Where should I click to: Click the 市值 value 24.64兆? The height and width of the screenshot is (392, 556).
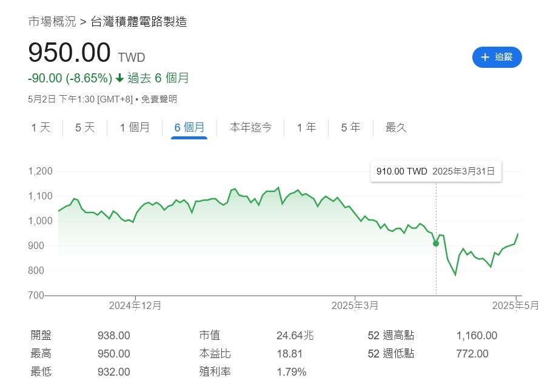(295, 335)
